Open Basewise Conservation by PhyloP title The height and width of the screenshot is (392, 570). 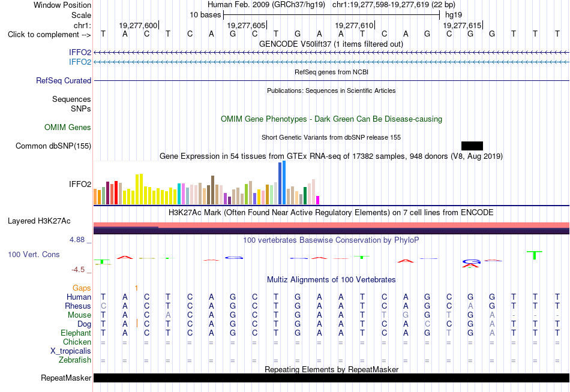click(x=331, y=240)
